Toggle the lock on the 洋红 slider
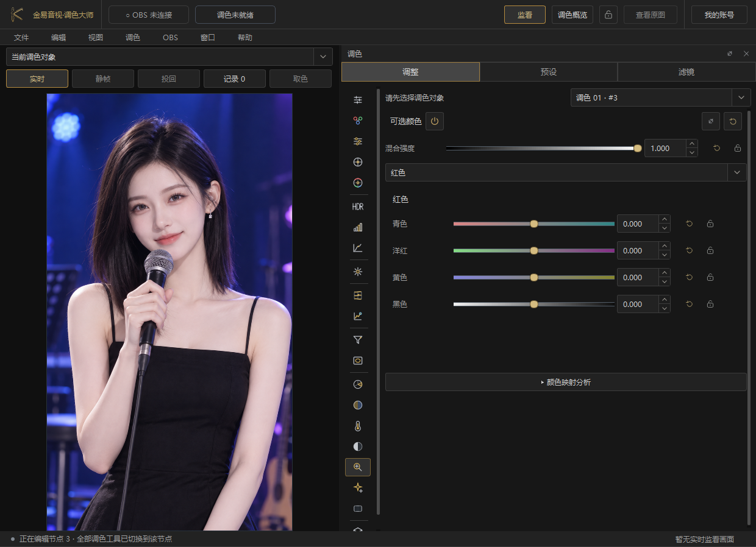The width and height of the screenshot is (756, 547). pyautogui.click(x=710, y=250)
